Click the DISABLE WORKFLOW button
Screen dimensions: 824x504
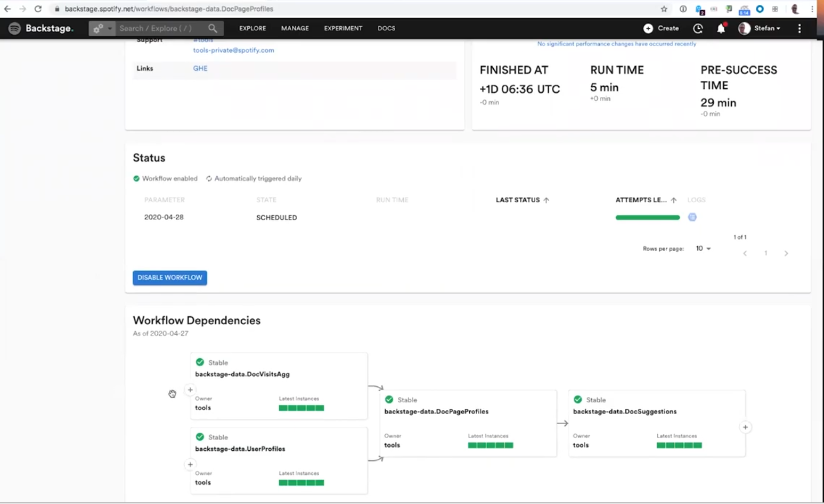170,277
